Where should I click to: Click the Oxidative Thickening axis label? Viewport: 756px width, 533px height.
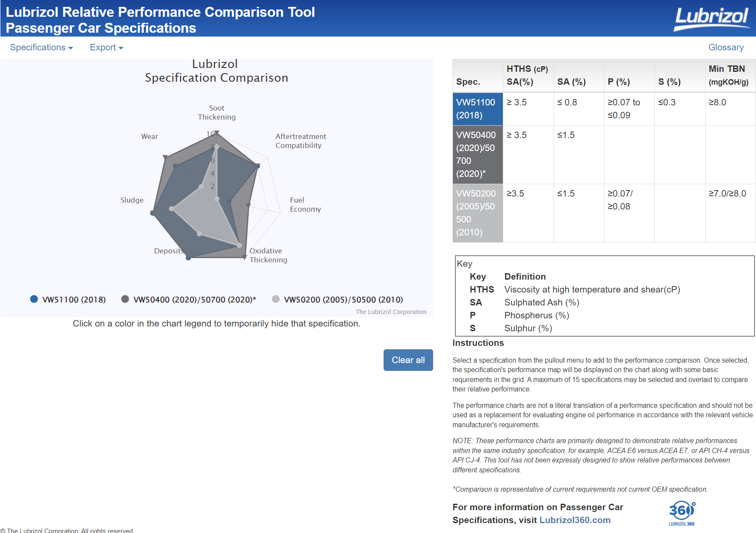click(x=268, y=255)
